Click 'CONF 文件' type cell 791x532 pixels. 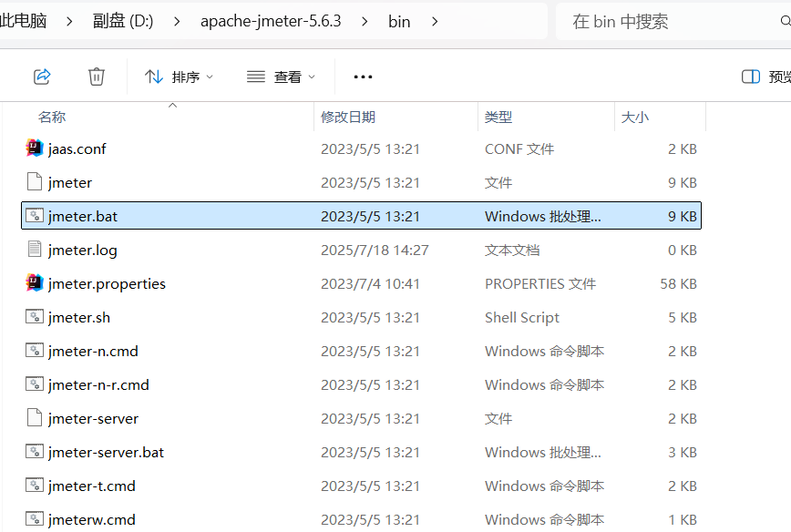point(519,149)
